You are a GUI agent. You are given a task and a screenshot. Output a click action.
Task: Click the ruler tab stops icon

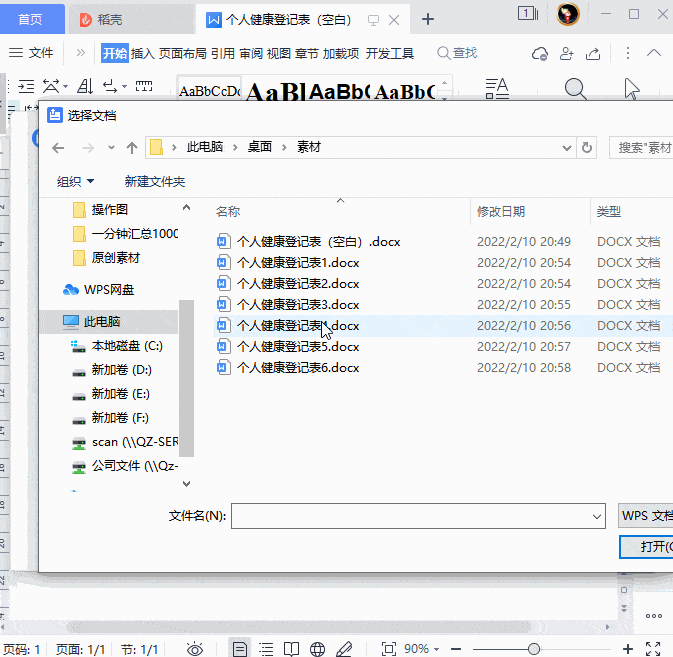pyautogui.click(x=144, y=86)
